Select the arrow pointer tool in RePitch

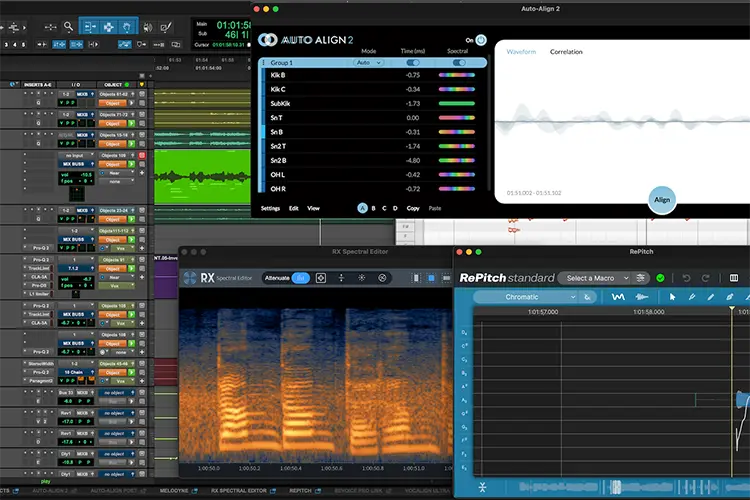tap(672, 297)
